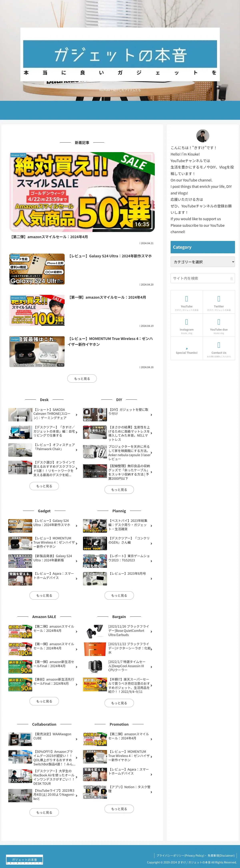Click Gadget tag on MOMENTUM thumbnail
The width and height of the screenshot is (240, 868).
[15, 339]
